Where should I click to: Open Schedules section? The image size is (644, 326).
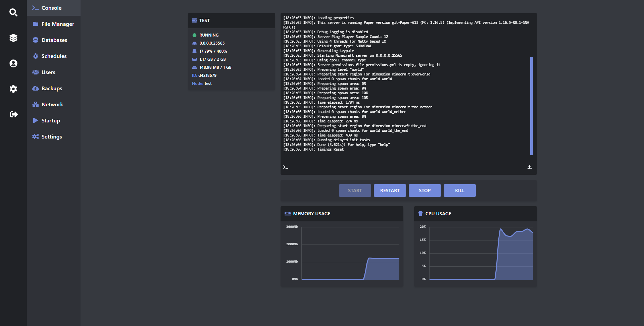pos(54,56)
